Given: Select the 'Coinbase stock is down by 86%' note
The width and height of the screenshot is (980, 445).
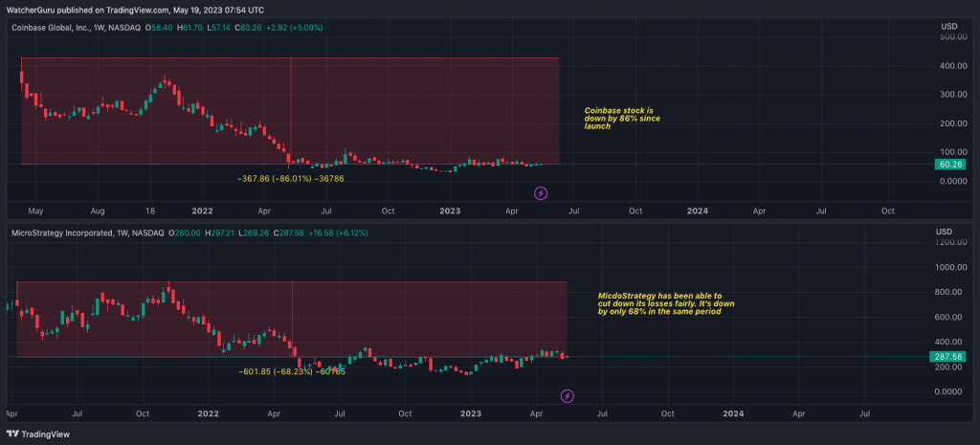Looking at the screenshot, I should pos(622,118).
